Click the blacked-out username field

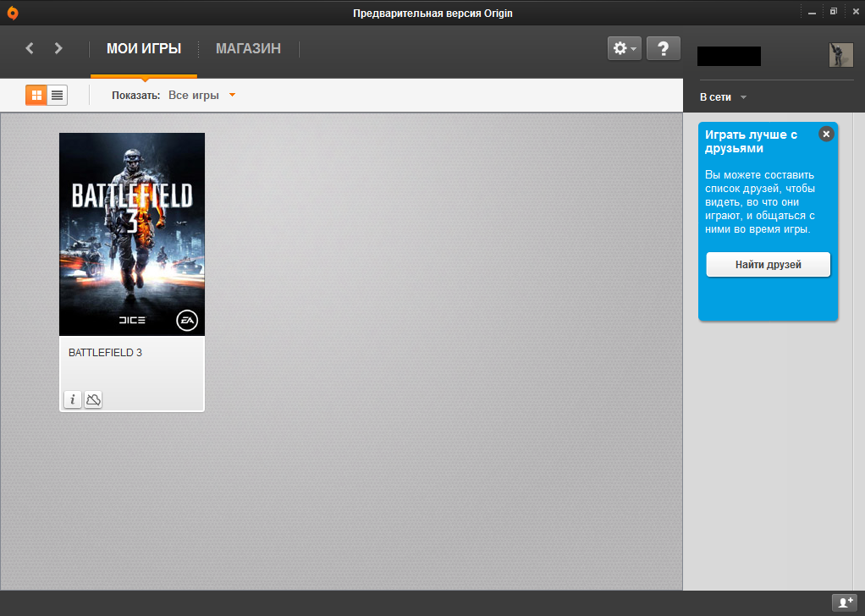pos(729,56)
